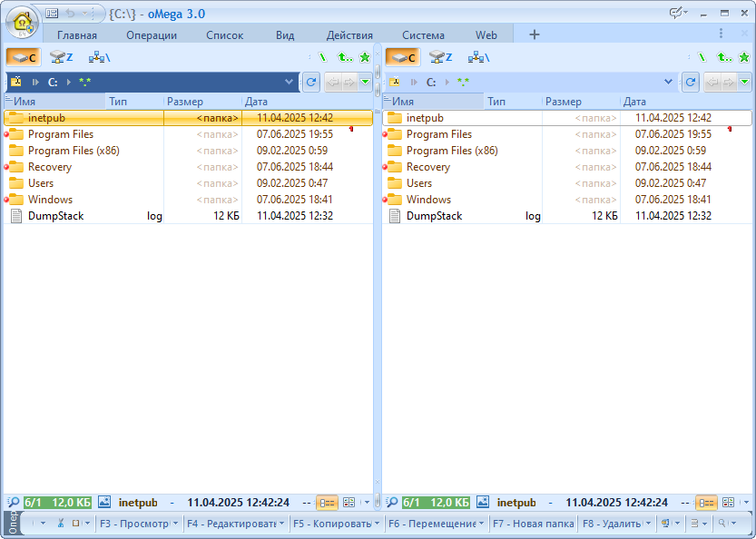Click F3 - Просмотр button
Viewport: 756px width, 539px height.
134,524
